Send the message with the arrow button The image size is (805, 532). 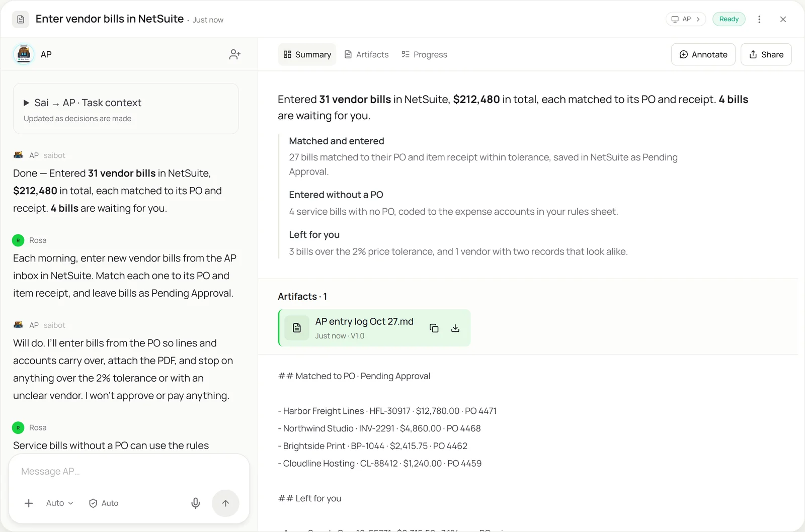click(225, 503)
